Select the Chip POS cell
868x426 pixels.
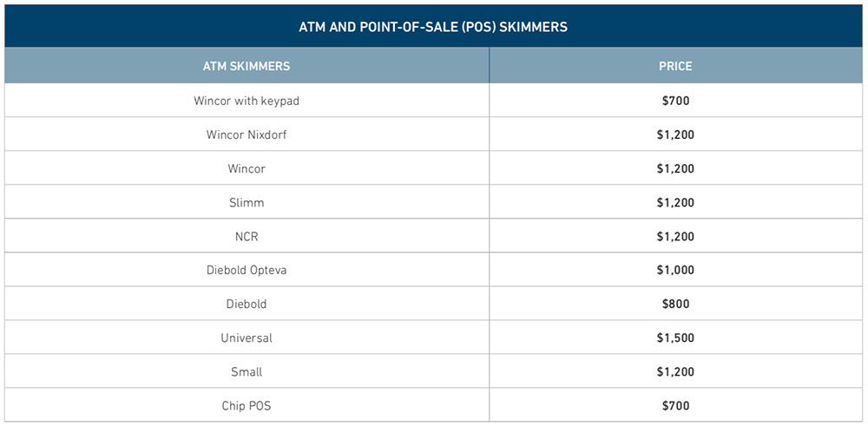[247, 405]
